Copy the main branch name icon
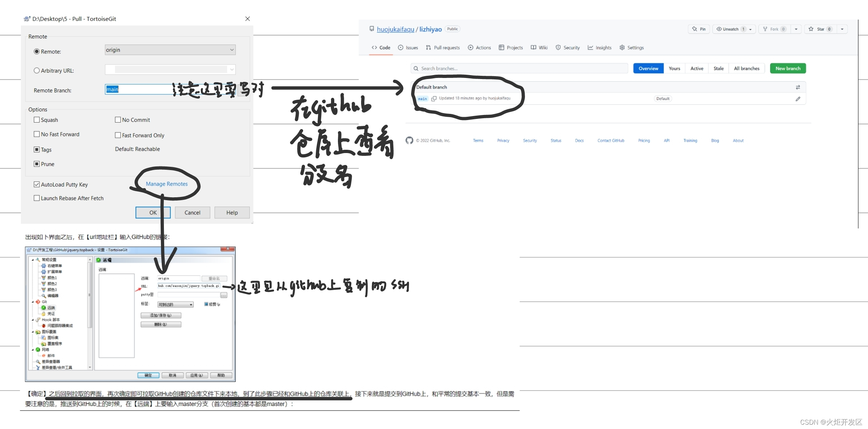The image size is (868, 429). tap(434, 99)
